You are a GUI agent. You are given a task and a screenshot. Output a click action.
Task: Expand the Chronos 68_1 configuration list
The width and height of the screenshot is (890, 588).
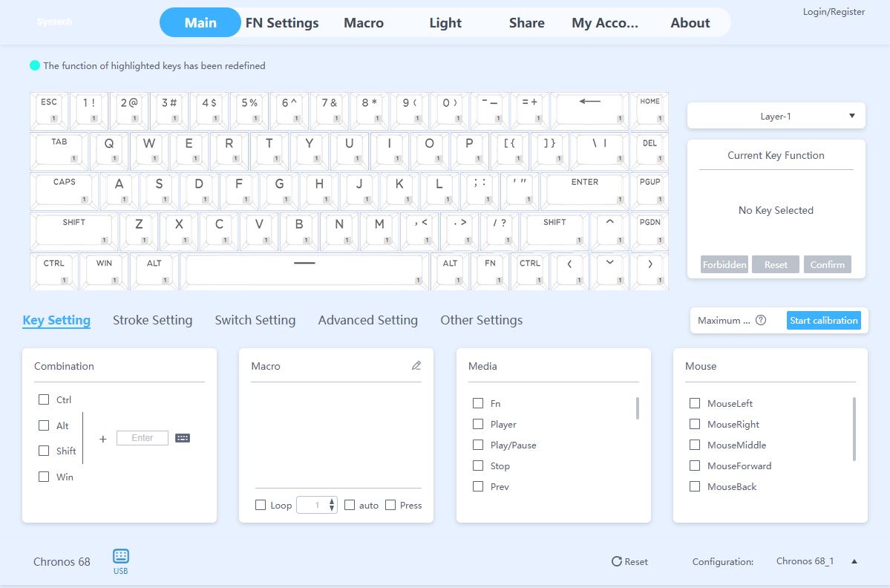pos(854,561)
